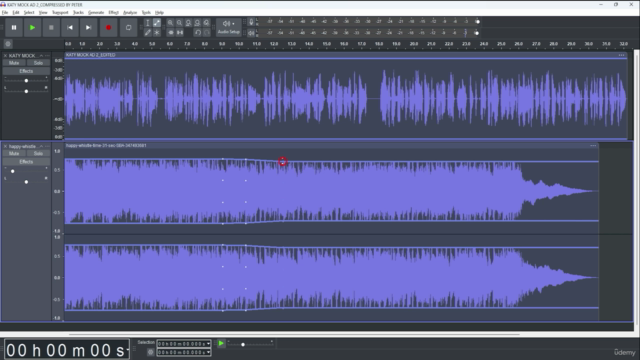Mute the happy-whistle track
This screenshot has width=640, height=360.
coord(14,153)
